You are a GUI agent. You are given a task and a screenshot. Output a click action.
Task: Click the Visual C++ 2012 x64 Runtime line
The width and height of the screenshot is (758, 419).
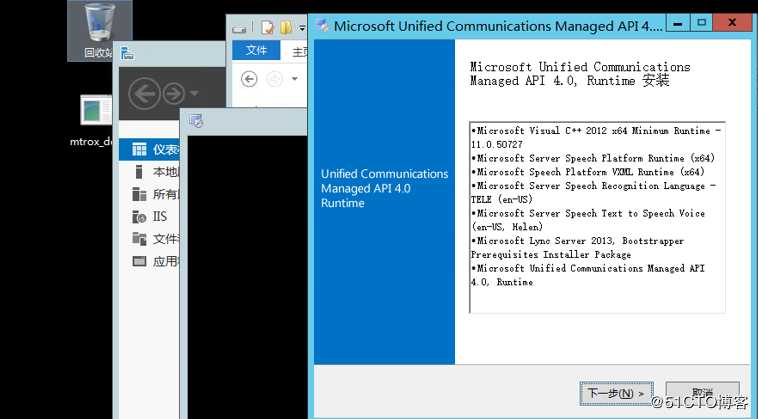click(x=596, y=137)
